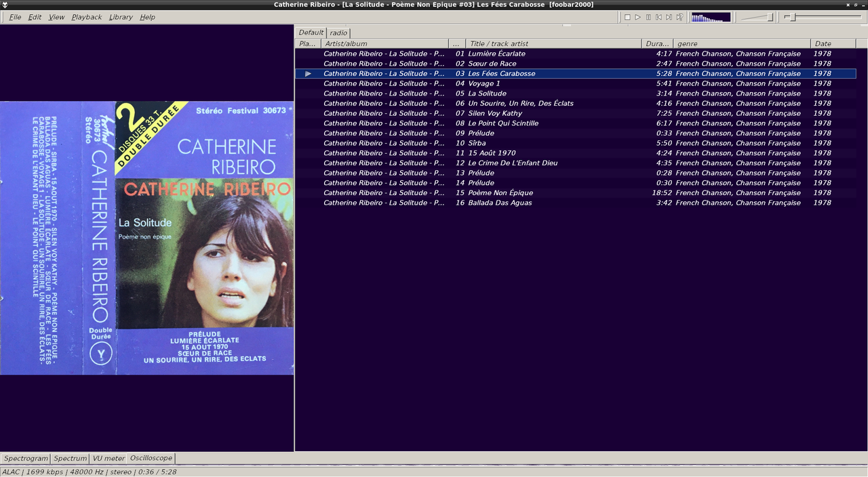The image size is (868, 477).
Task: Sort by genre column header
Action: pyautogui.click(x=743, y=43)
